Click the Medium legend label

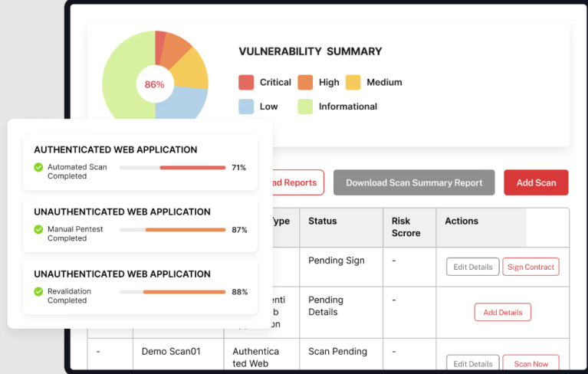[x=384, y=82]
